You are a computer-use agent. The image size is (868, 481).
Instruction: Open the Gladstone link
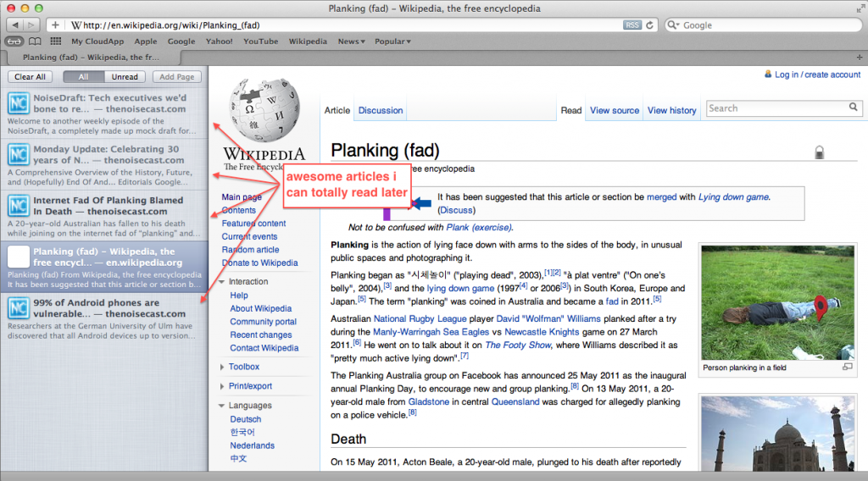(428, 401)
